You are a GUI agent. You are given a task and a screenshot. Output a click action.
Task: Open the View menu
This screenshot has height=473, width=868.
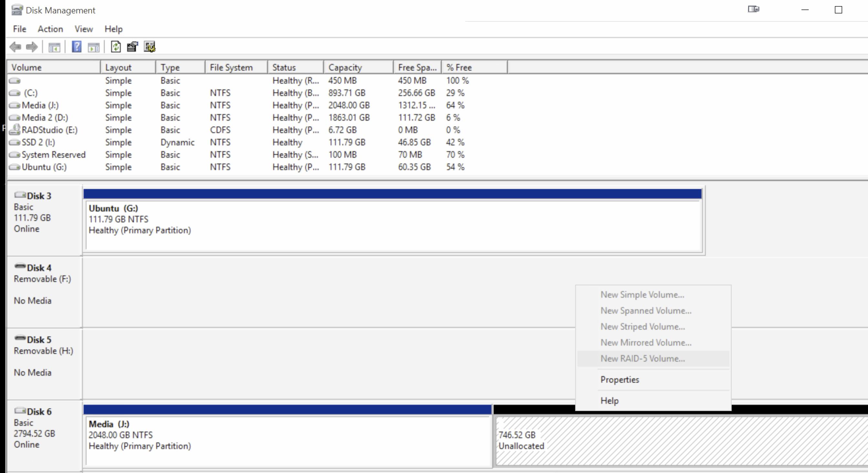[x=84, y=29]
